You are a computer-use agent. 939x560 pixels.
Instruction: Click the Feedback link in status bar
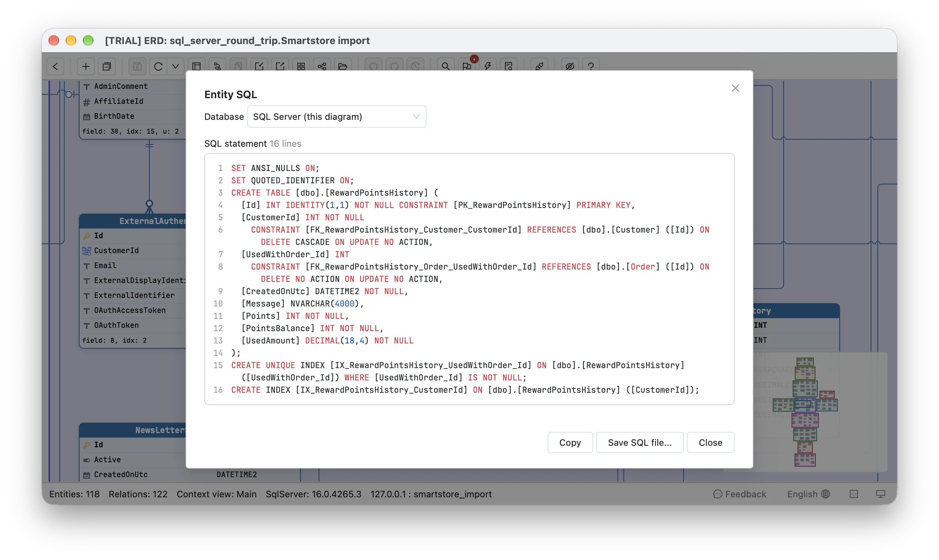point(740,494)
